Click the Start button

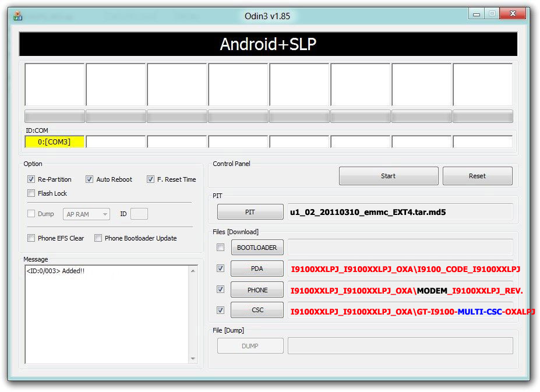389,176
